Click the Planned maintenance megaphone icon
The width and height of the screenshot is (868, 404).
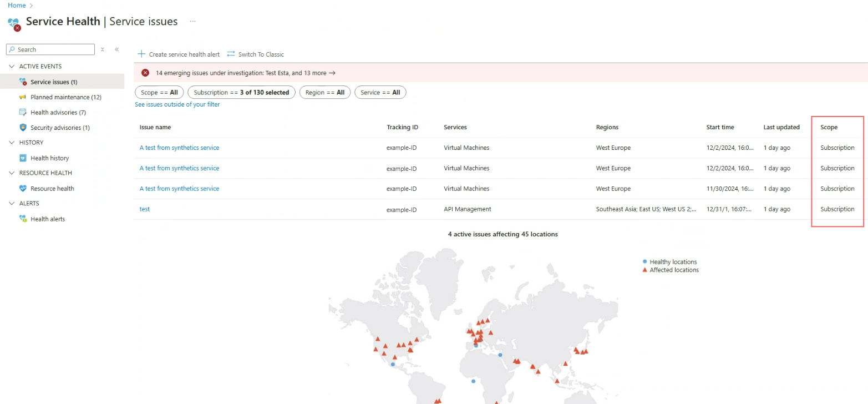click(23, 97)
